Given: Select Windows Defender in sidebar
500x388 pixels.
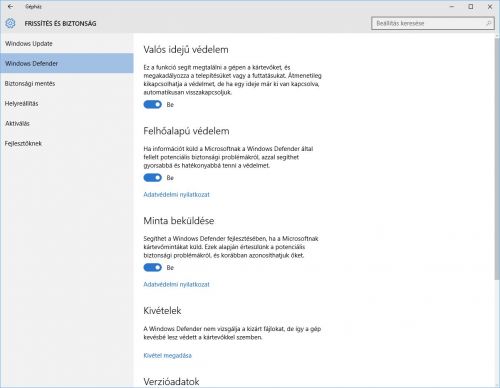Looking at the screenshot, I should 67,63.
